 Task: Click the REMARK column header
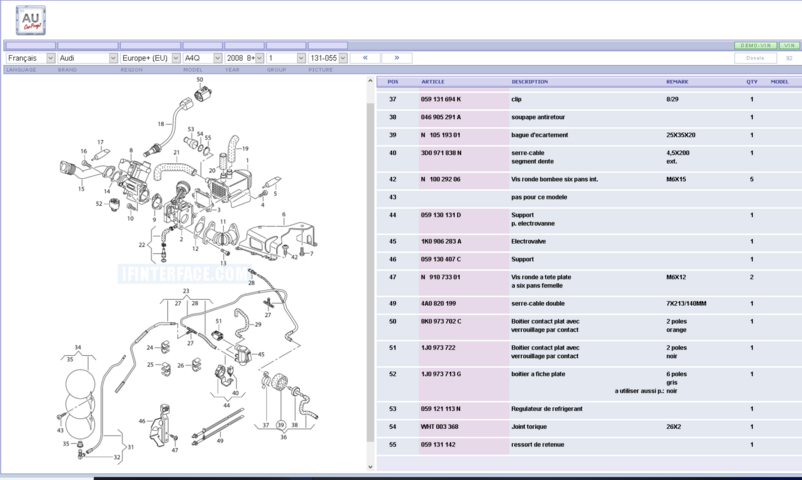tap(677, 82)
